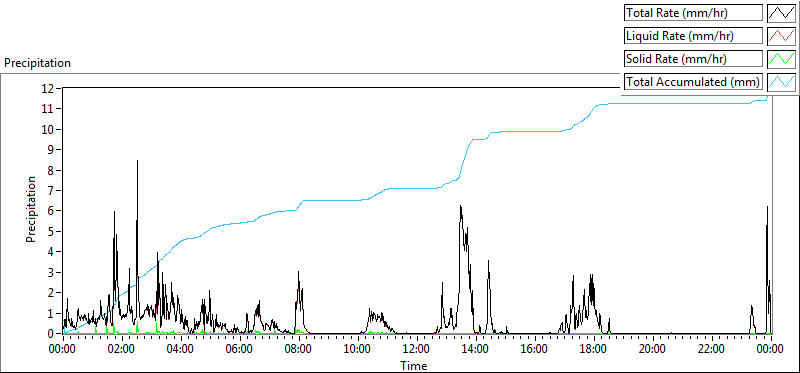Click the vertical Precipitation axis label
Screen dimensions: 800x373
31,210
